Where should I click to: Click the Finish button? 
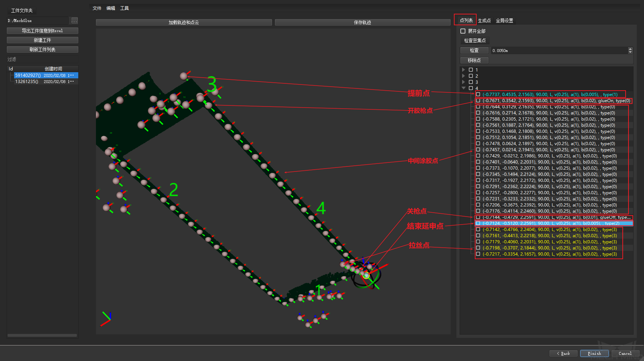click(x=595, y=353)
